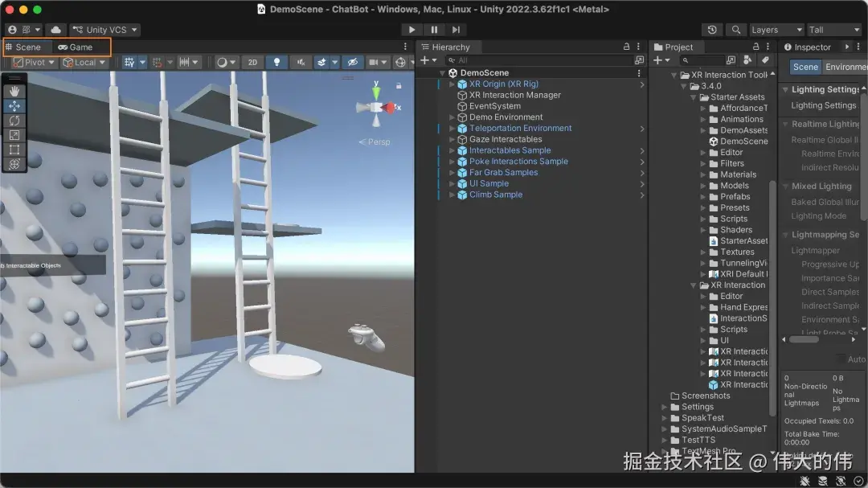The height and width of the screenshot is (488, 868).
Task: Open the draw mode shading dropdown
Action: click(x=226, y=63)
